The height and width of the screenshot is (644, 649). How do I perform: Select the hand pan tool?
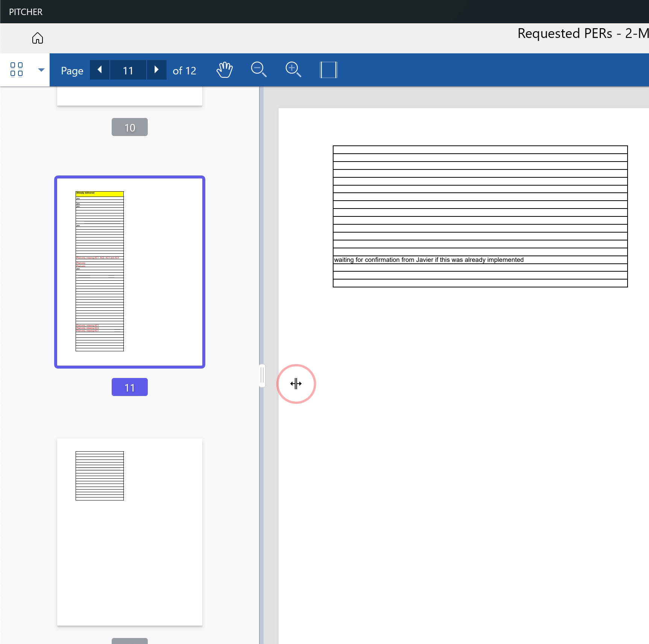pos(224,70)
